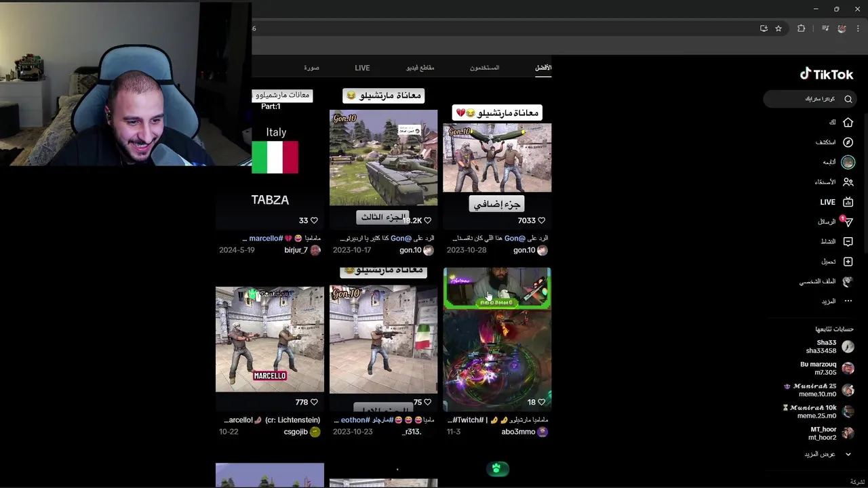This screenshot has width=868, height=488.
Task: Open the Following avatar icon
Action: 848,162
